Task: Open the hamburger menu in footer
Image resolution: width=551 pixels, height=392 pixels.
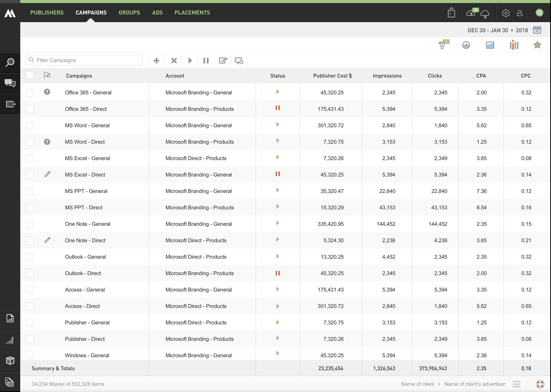Action: coord(517,384)
